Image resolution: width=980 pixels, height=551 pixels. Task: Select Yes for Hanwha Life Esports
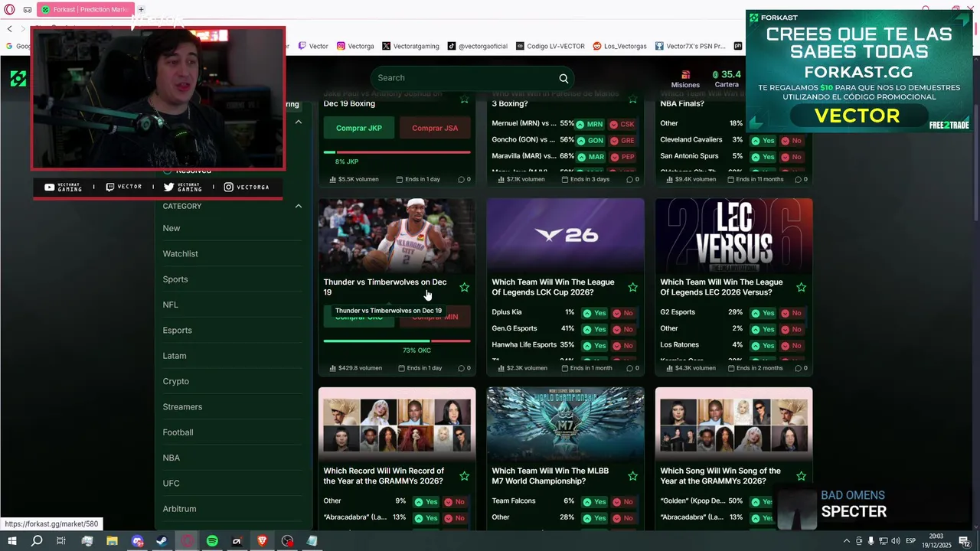[594, 345]
